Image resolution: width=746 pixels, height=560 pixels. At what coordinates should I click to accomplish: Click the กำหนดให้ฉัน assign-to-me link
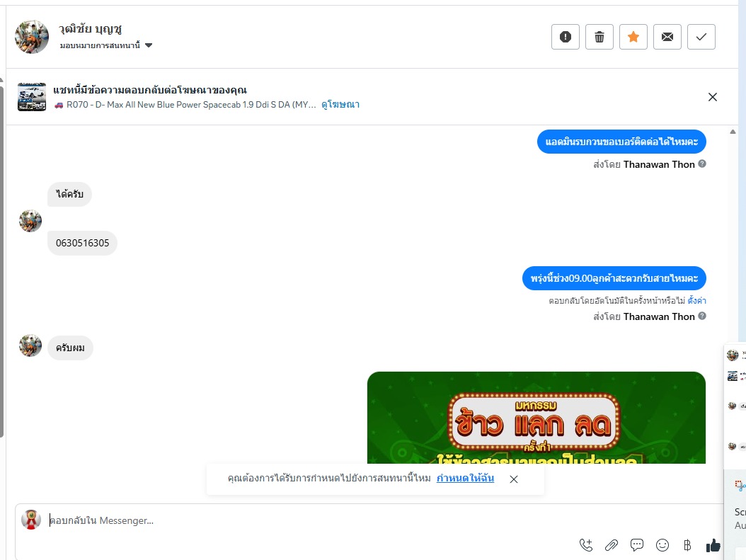click(465, 478)
